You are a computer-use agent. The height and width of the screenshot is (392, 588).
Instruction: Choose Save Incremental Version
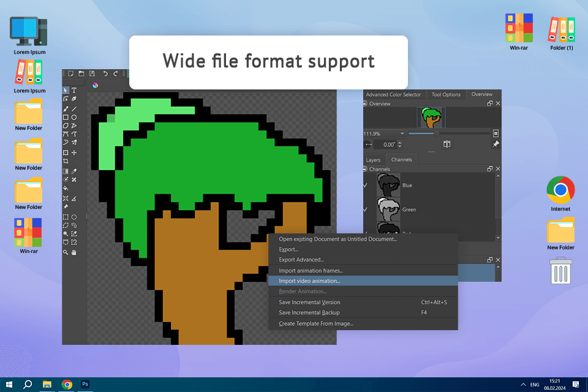(363, 302)
